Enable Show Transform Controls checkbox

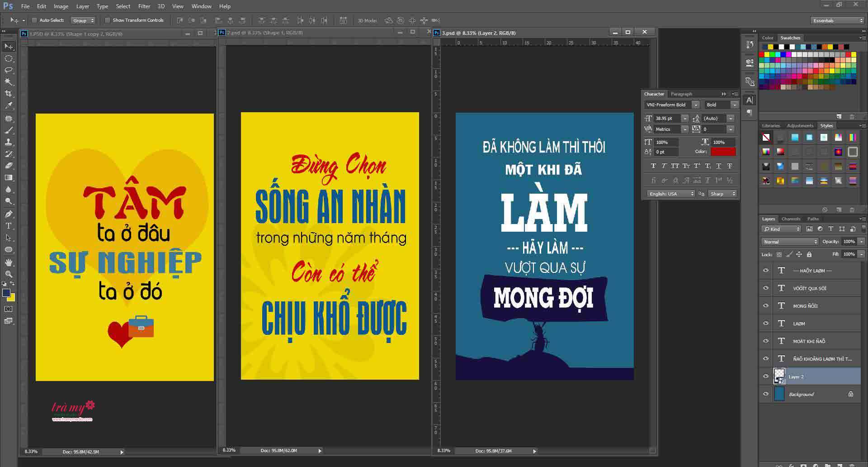[x=107, y=20]
